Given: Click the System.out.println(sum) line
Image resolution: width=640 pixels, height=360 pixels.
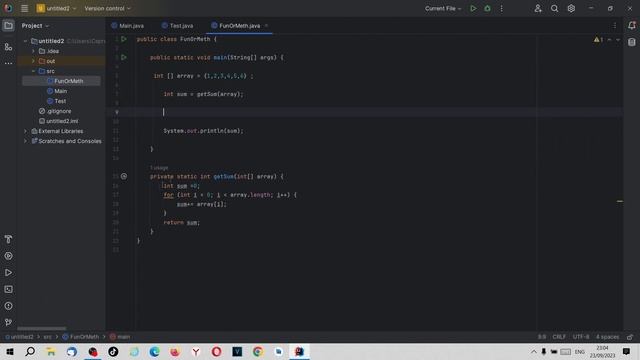Looking at the screenshot, I should tap(203, 131).
